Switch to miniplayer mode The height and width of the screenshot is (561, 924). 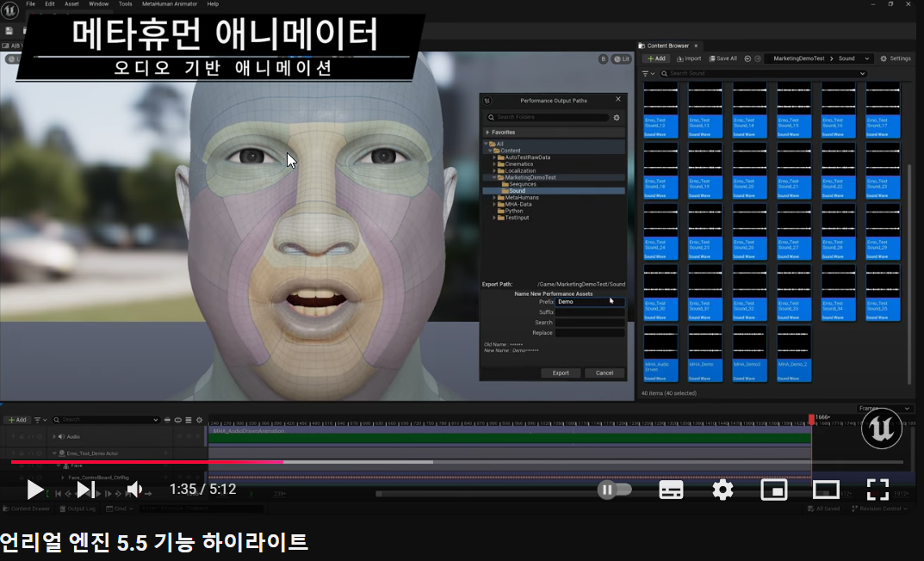click(774, 490)
